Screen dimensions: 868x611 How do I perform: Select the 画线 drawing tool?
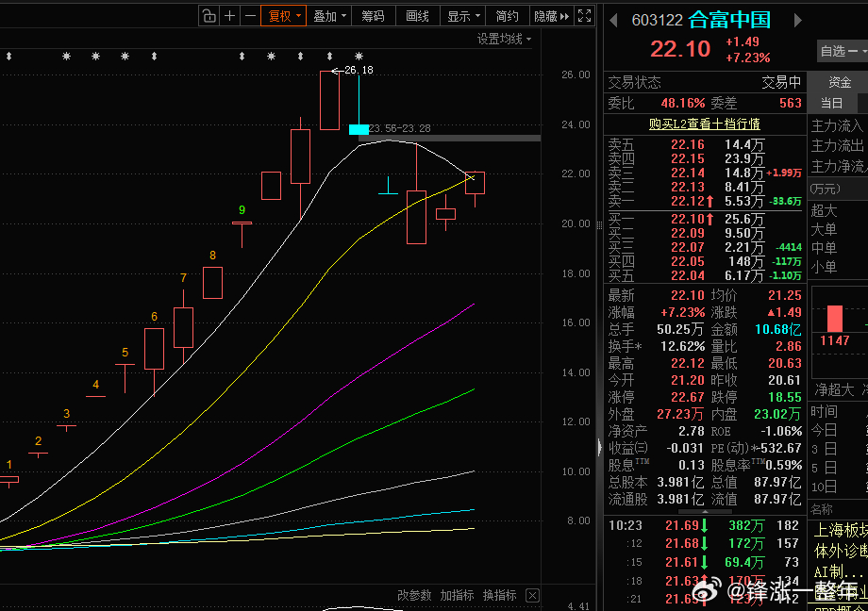(417, 16)
